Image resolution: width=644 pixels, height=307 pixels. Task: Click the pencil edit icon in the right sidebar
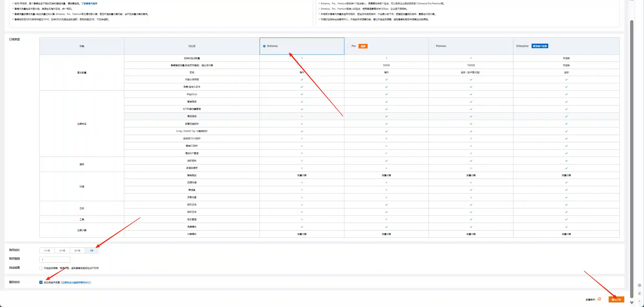click(639, 293)
